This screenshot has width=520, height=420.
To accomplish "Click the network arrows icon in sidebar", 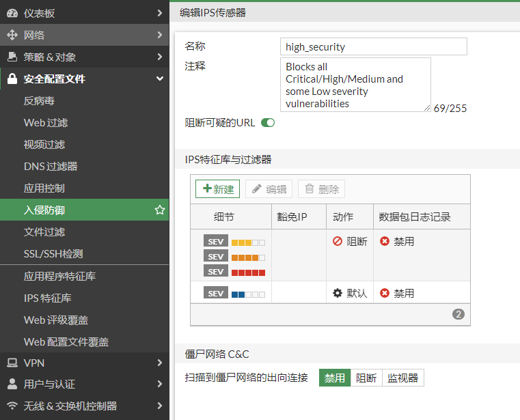I will (12, 35).
